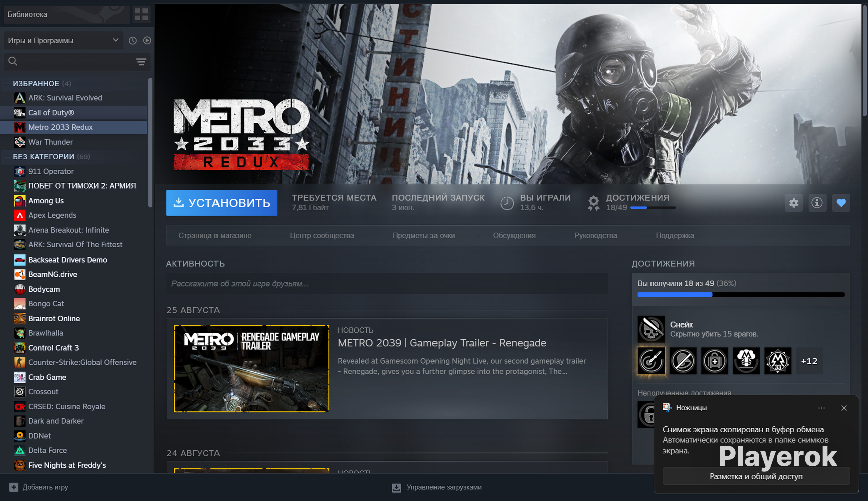Open Управление загрузками downloads manager
The image size is (868, 501).
coord(437,487)
